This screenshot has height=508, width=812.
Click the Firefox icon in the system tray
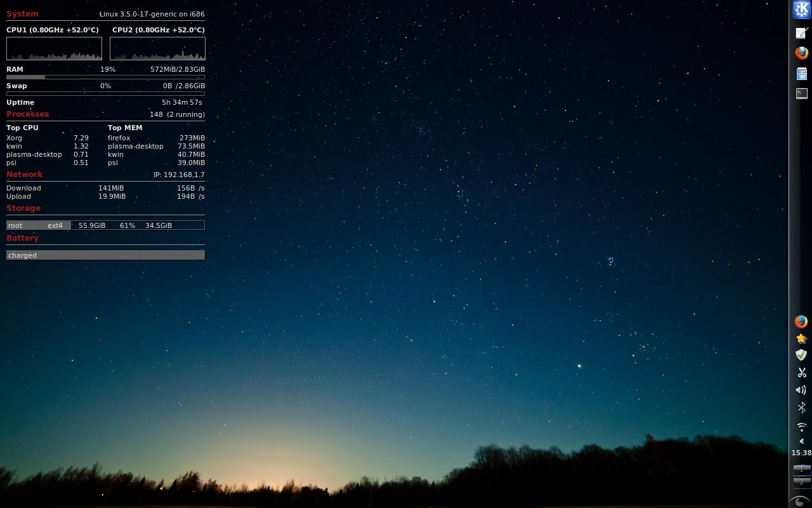pyautogui.click(x=801, y=322)
